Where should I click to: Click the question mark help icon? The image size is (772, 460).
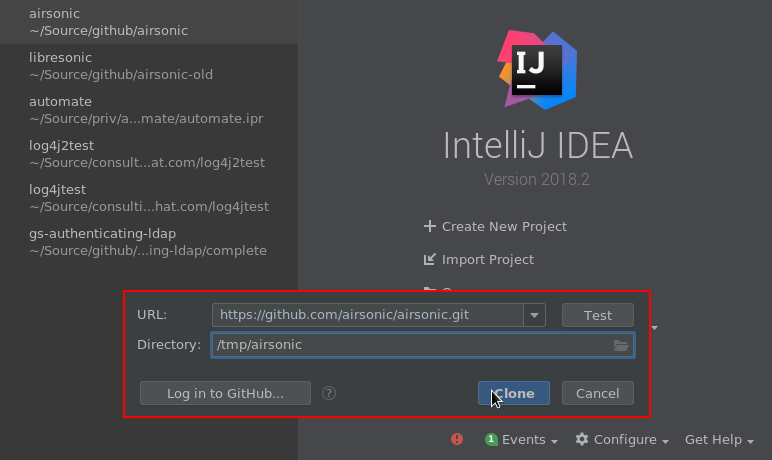pos(329,393)
